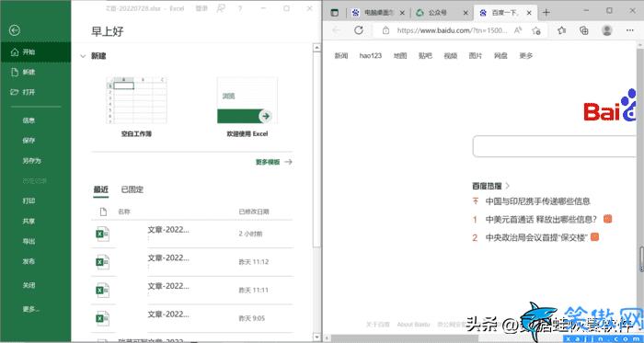Close the 电脑桌面 browser tab
The width and height of the screenshot is (644, 343).
tap(402, 13)
